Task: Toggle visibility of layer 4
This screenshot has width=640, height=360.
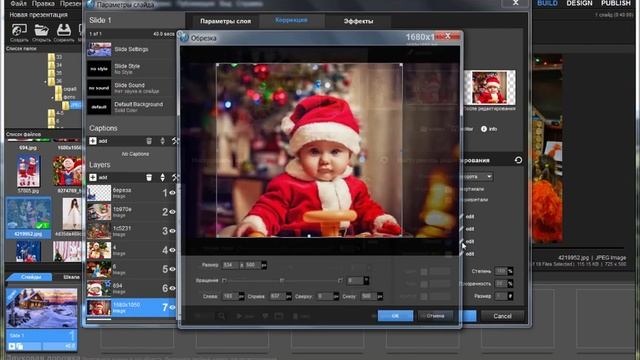Action: coord(172,250)
